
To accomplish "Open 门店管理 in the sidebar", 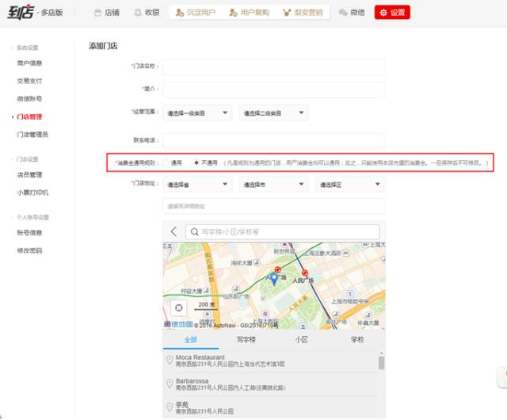I will coord(29,116).
